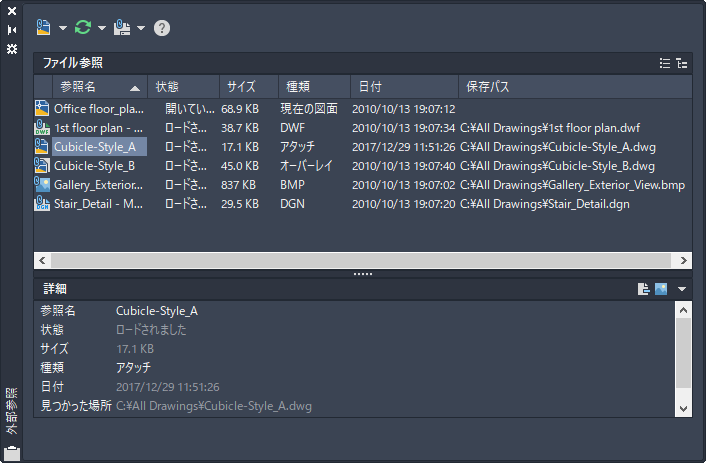The height and width of the screenshot is (463, 706).
Task: Click the splitter grip above 詳細 panel
Action: [x=363, y=274]
